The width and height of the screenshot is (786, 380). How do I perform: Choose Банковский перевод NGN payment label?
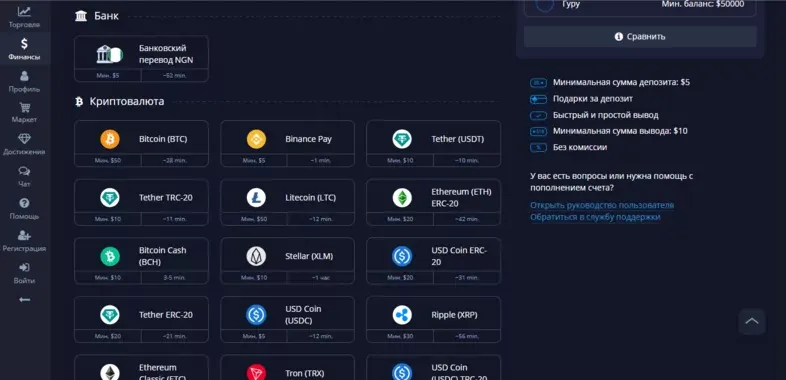(166, 54)
